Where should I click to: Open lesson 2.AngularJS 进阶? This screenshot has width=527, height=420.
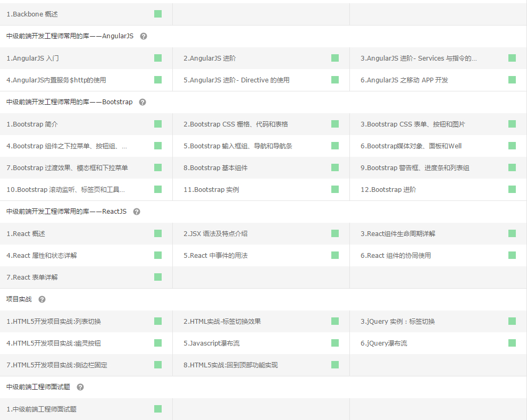point(210,58)
